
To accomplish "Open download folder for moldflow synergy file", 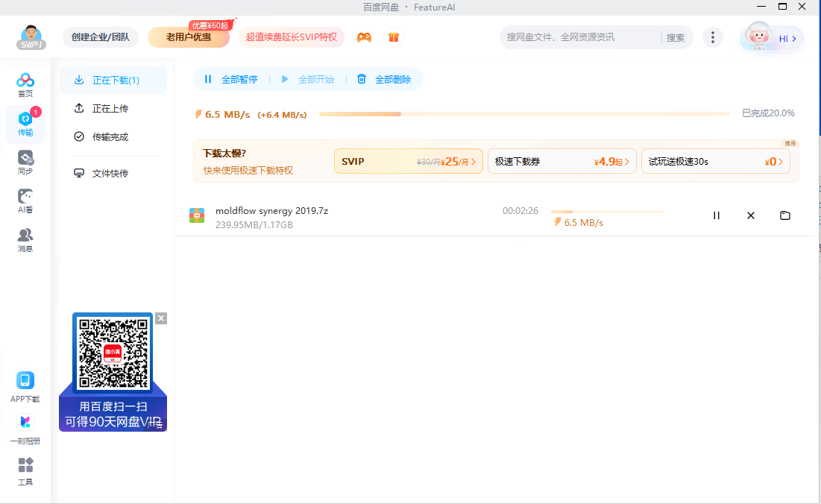I will click(785, 215).
